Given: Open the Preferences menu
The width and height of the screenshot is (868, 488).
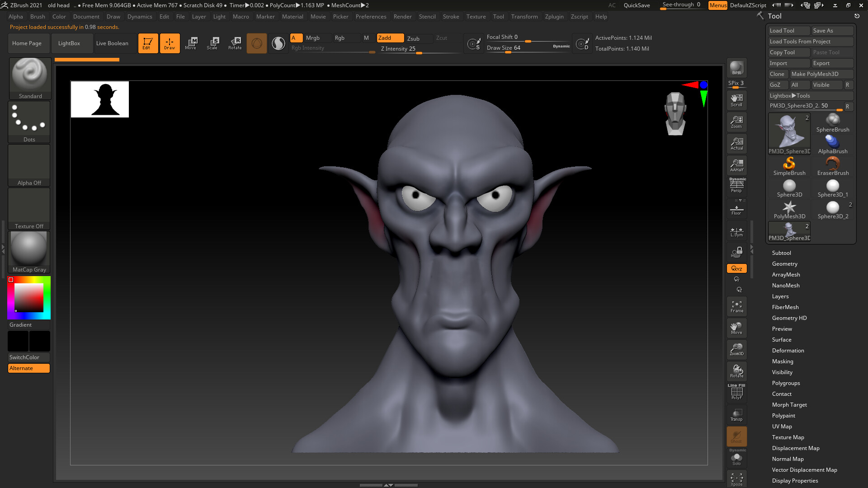Looking at the screenshot, I should tap(371, 17).
